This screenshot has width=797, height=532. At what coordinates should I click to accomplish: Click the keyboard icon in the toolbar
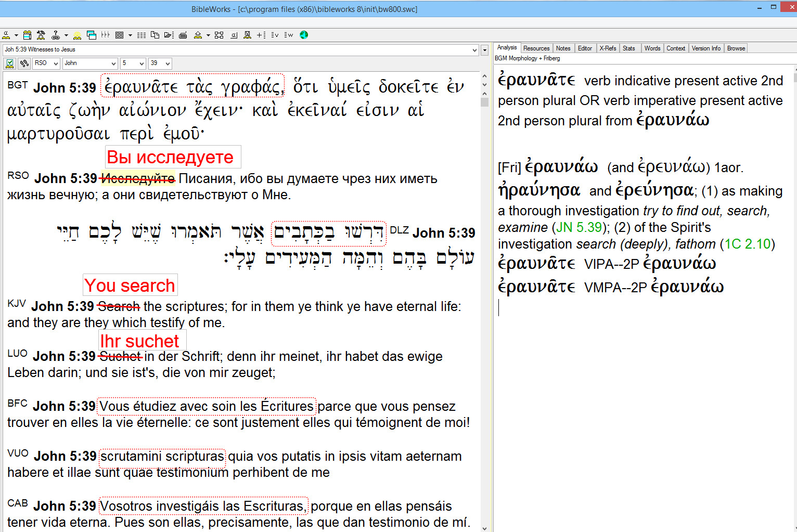(x=183, y=35)
